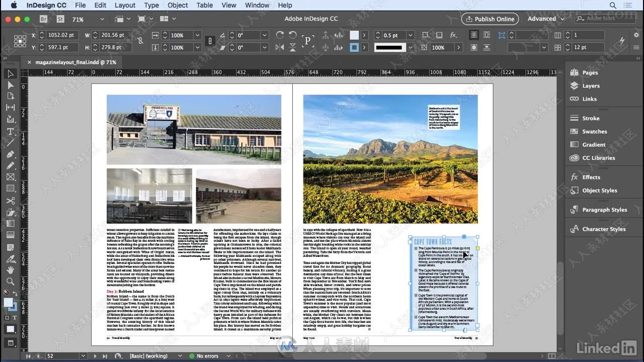Image resolution: width=644 pixels, height=362 pixels.
Task: Select the Pencil tool
Action: (x=10, y=165)
